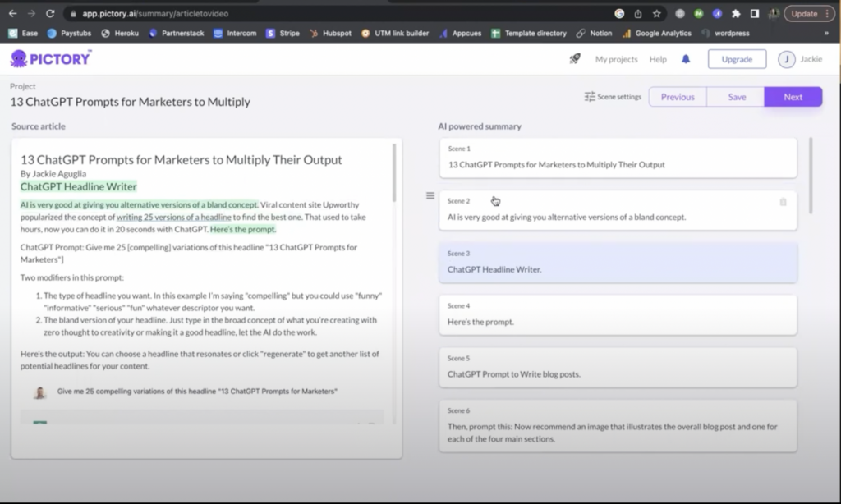Open the Google Analytics bookmark

point(656,33)
